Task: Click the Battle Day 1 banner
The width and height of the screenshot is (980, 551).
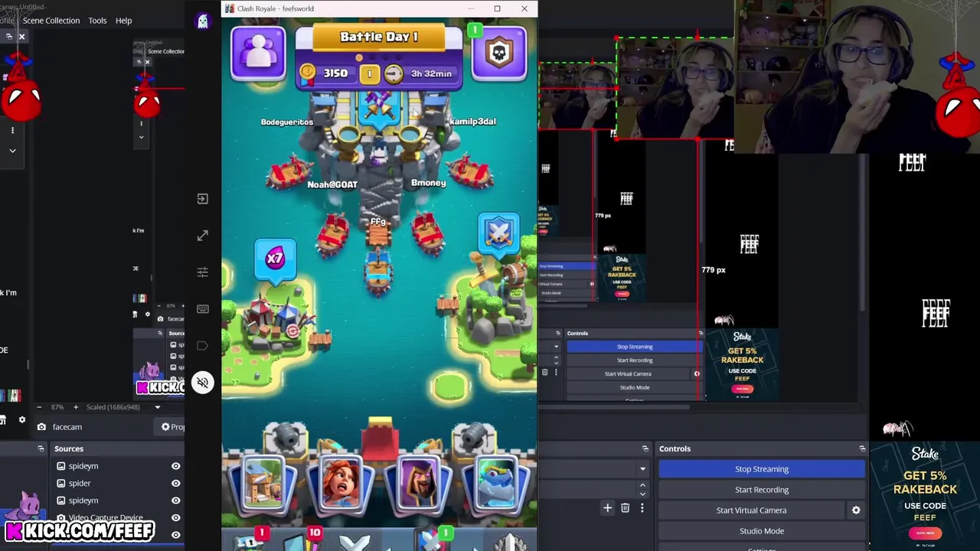Action: 379,37
